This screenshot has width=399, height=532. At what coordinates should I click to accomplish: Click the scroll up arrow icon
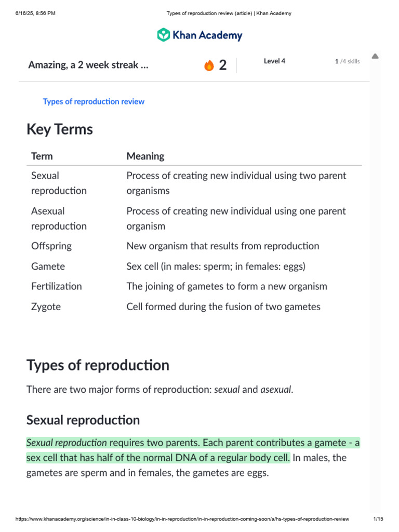375,56
